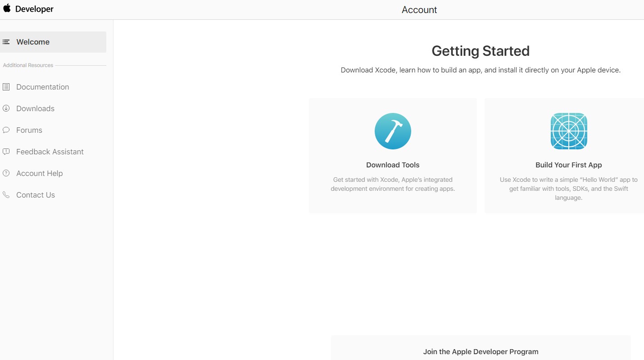Click the Downloads arrow icon
This screenshot has width=644, height=360.
coord(6,108)
